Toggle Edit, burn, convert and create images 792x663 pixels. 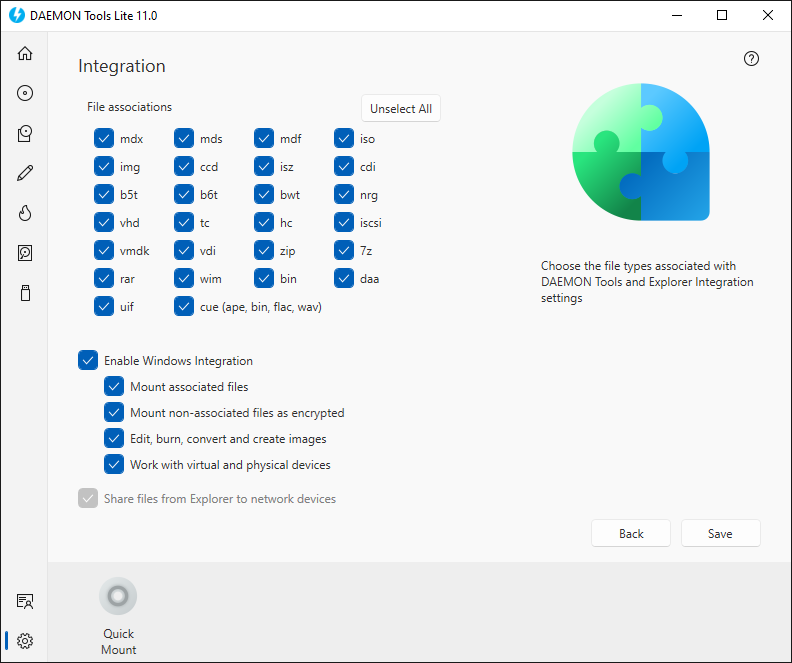[114, 438]
